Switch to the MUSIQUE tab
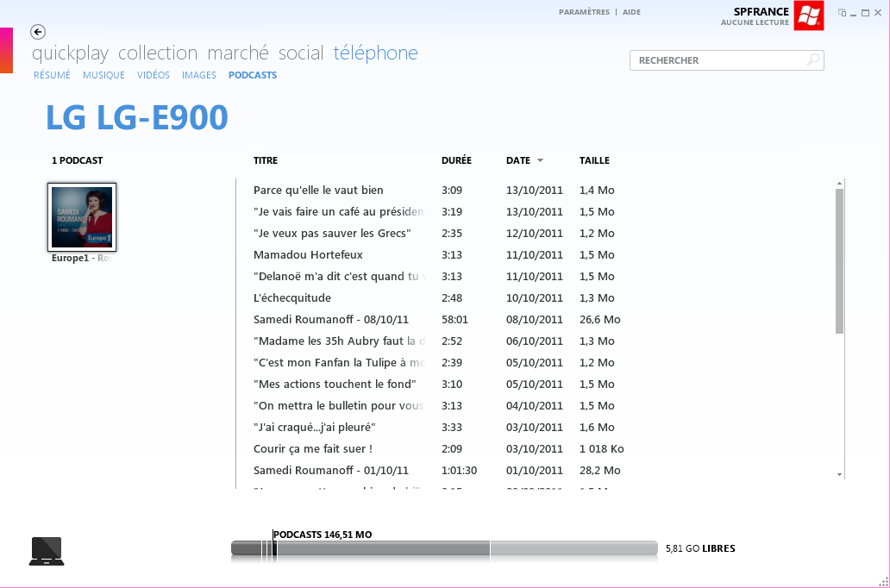Image resolution: width=890 pixels, height=588 pixels. [103, 75]
